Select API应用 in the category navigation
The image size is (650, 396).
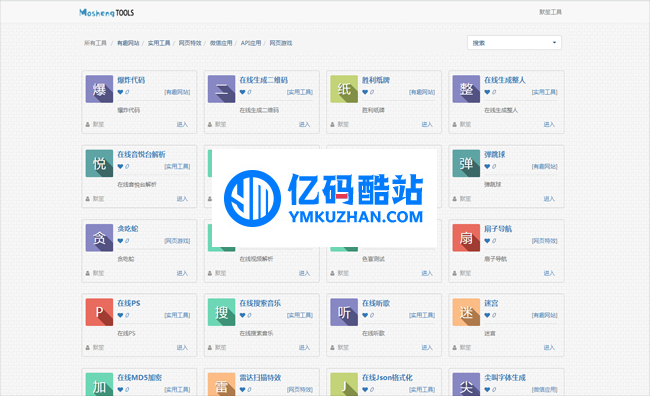coord(251,43)
